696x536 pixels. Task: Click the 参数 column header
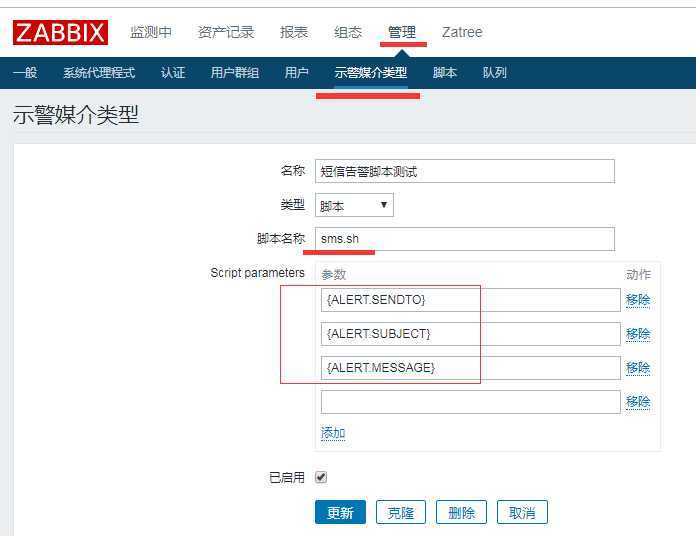[333, 275]
